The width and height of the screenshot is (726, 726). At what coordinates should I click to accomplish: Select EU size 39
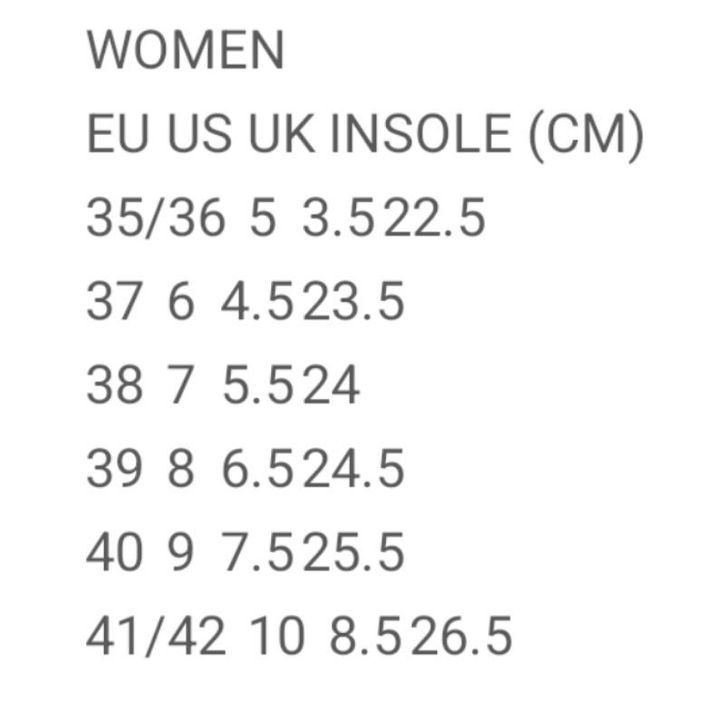(x=115, y=470)
